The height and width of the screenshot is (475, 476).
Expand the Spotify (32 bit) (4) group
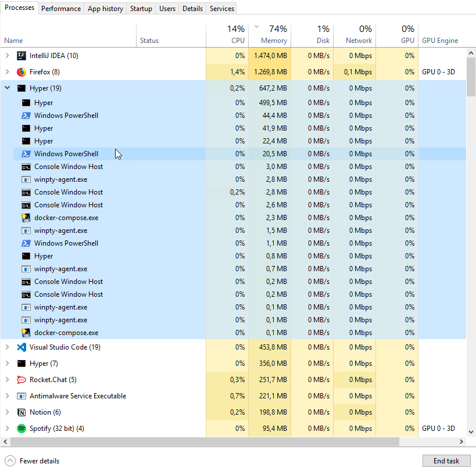click(8, 429)
